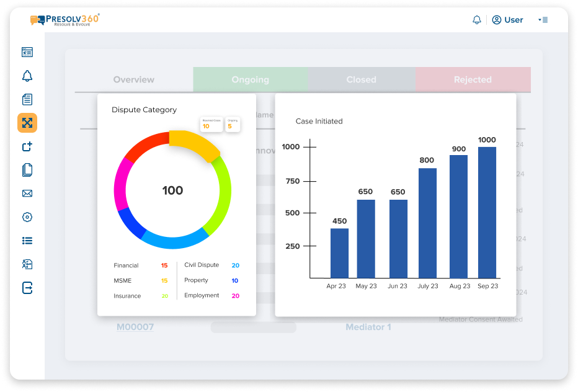Open the envelope mail icon in sidebar
This screenshot has height=392, width=578.
point(27,194)
